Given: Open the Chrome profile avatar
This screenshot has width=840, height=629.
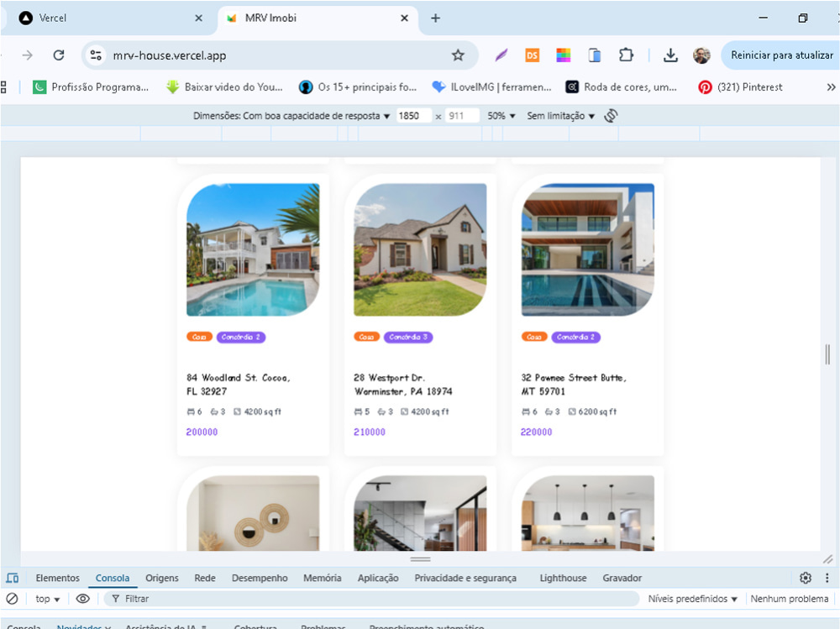Looking at the screenshot, I should tap(701, 55).
